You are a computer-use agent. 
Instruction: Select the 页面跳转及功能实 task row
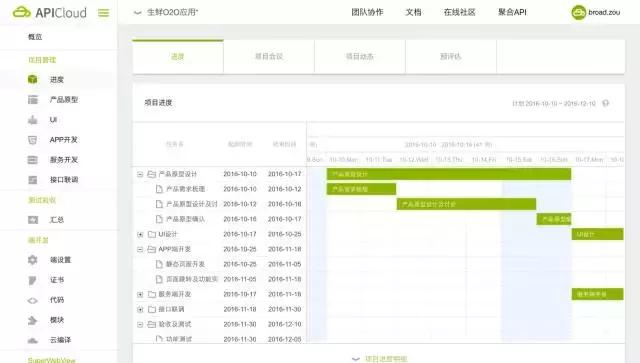pyautogui.click(x=219, y=279)
